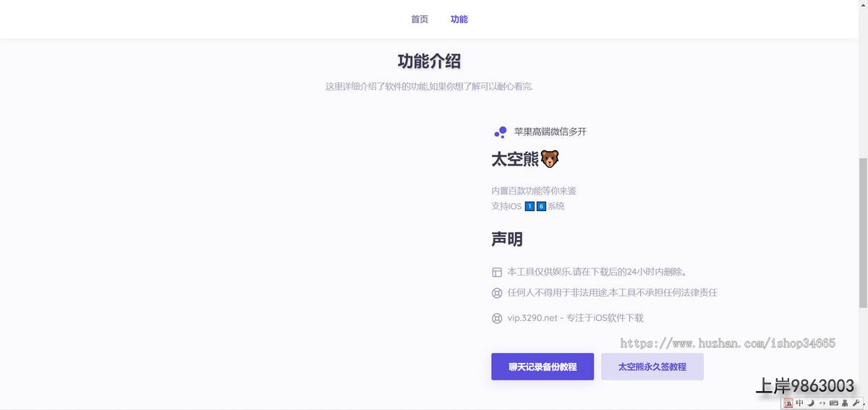Click the IME user account icon
Viewport: 868px width, 410px height.
click(x=844, y=403)
